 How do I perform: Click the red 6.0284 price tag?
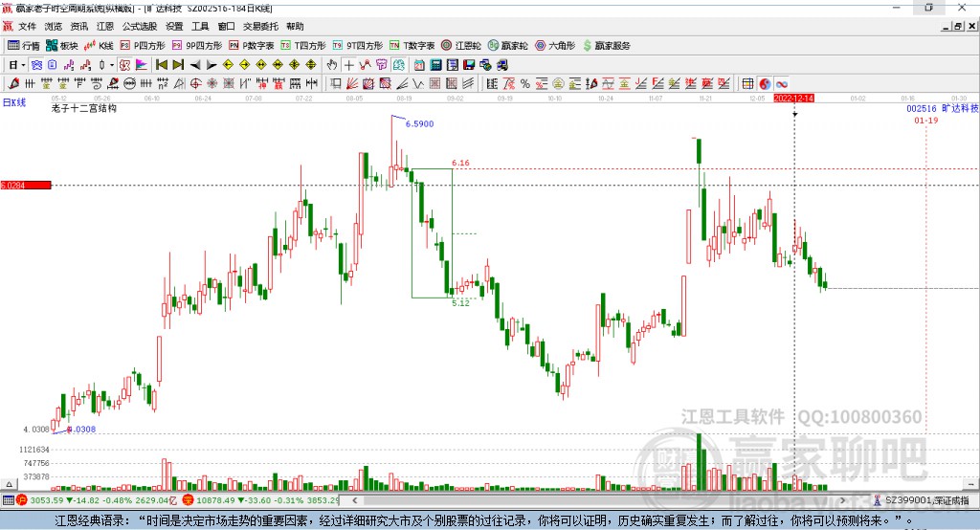click(26, 185)
